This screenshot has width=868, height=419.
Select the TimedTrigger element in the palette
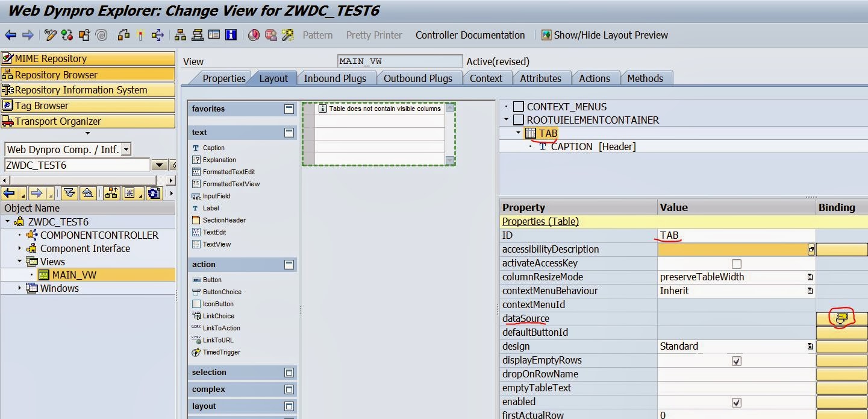[221, 352]
